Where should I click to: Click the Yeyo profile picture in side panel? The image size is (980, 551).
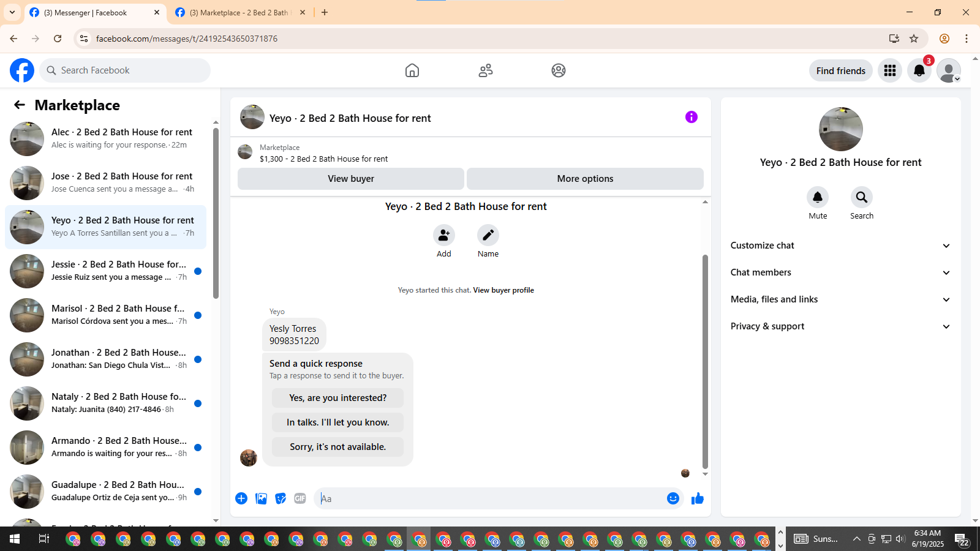click(x=840, y=129)
